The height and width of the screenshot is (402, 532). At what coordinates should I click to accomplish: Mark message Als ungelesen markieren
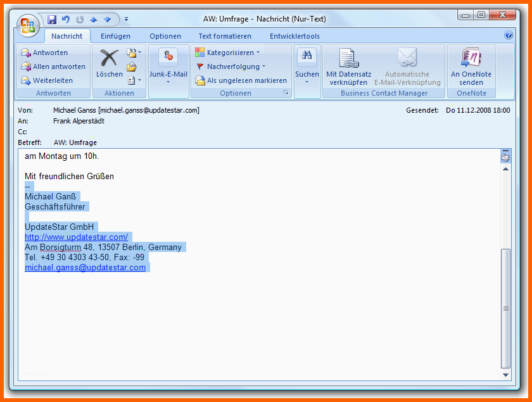pyautogui.click(x=241, y=80)
